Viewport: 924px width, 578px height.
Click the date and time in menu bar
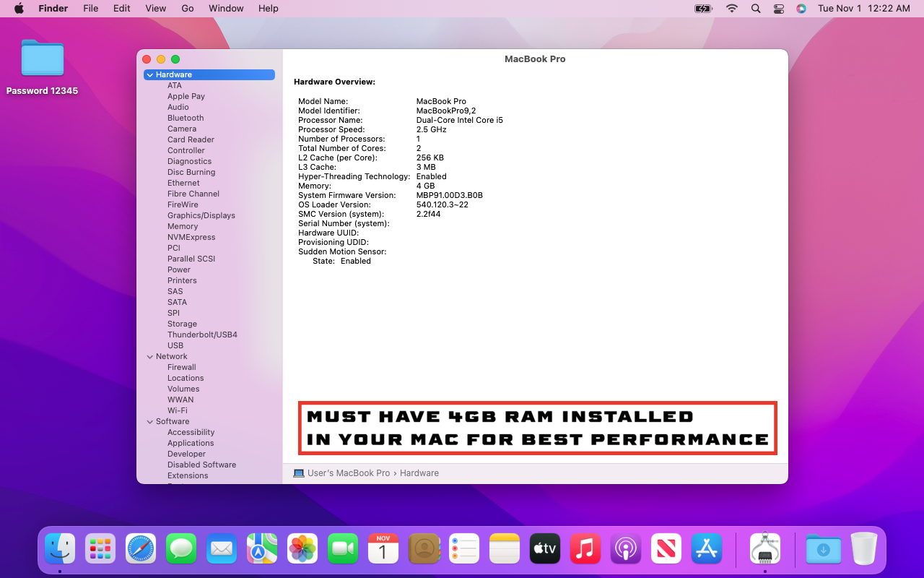click(864, 9)
